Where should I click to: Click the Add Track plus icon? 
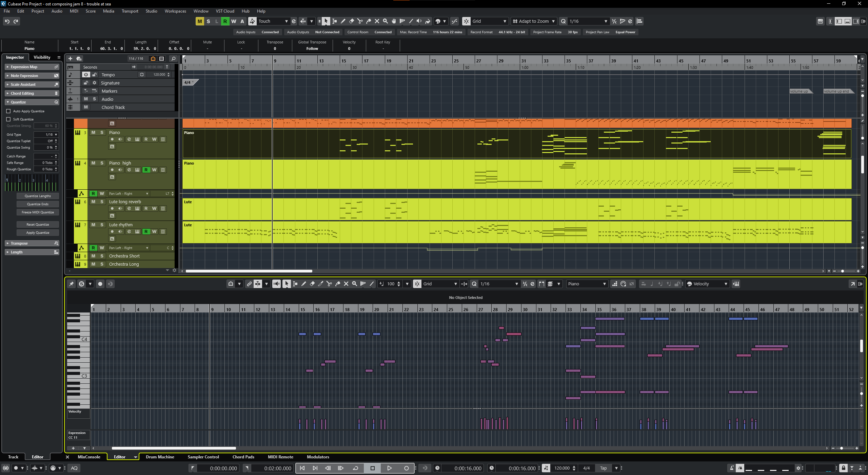[x=71, y=58]
